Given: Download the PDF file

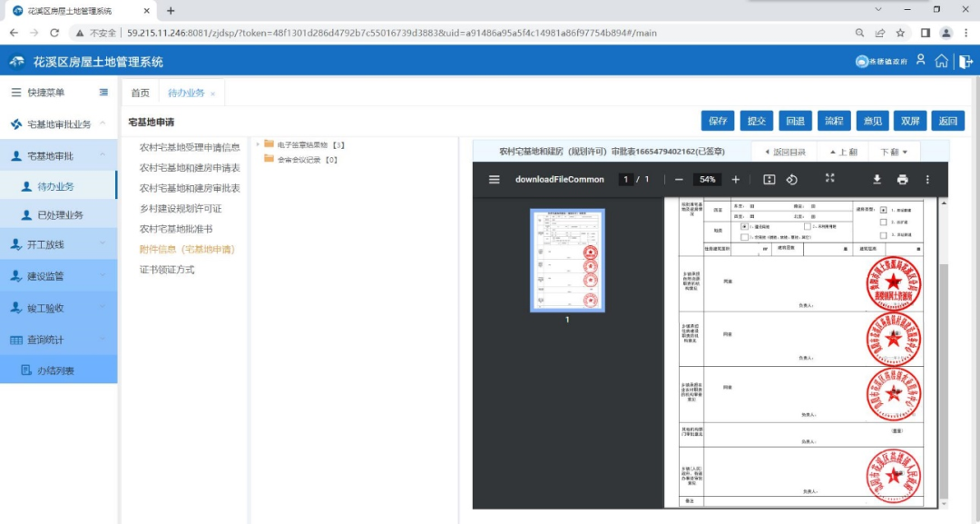Looking at the screenshot, I should coord(877,180).
